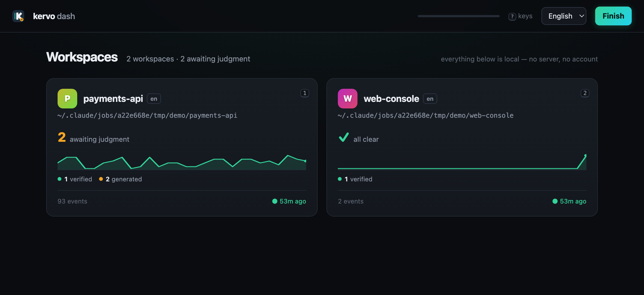
Task: Open the keys help icon
Action: point(512,16)
